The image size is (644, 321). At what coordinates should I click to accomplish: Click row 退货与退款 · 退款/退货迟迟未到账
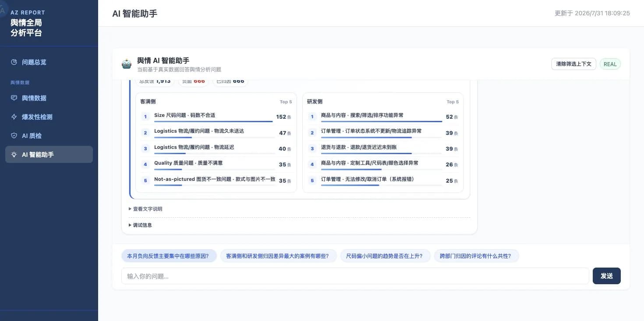(x=383, y=148)
